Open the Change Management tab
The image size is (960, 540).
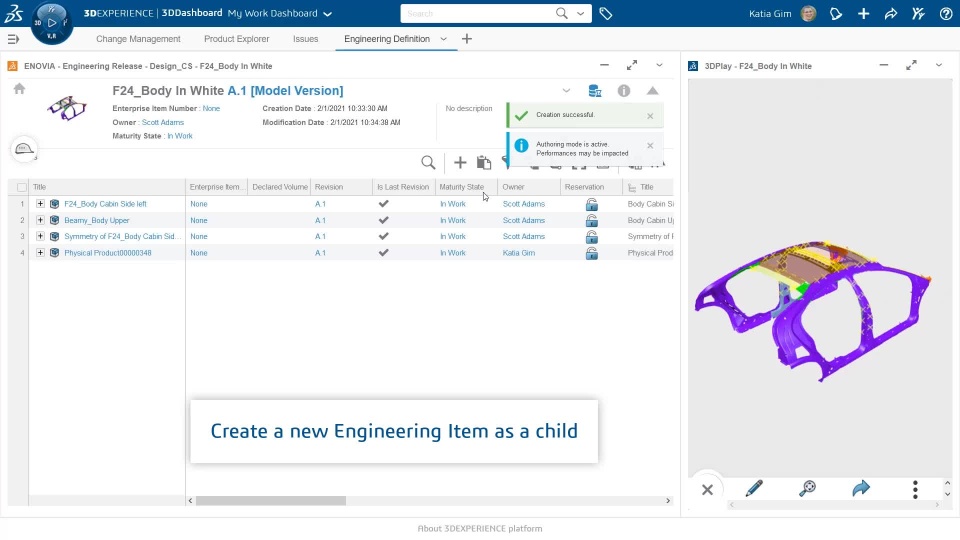click(138, 39)
